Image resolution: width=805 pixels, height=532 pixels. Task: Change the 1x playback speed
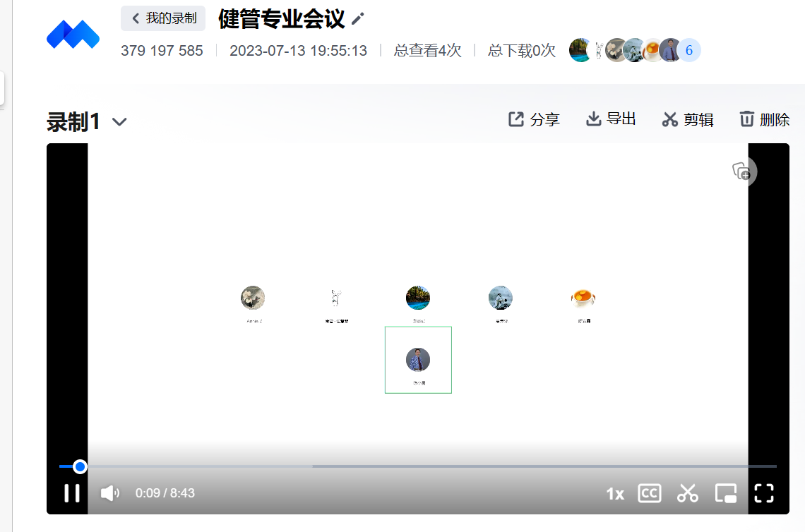[615, 494]
